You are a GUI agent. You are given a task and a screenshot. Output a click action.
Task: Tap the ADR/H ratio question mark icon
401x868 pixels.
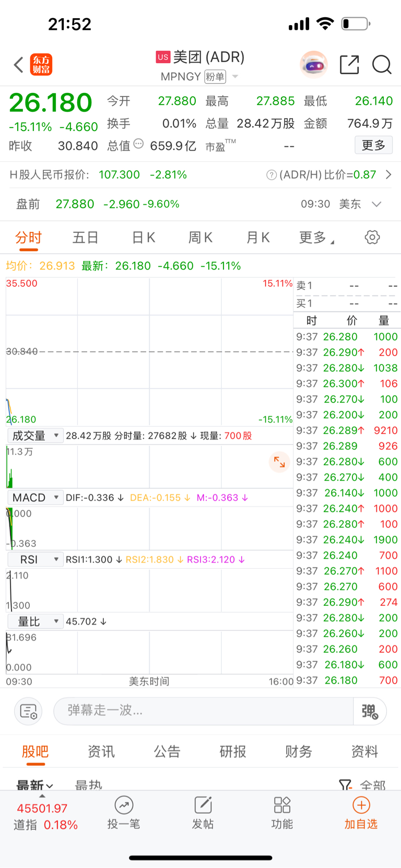pos(272,175)
